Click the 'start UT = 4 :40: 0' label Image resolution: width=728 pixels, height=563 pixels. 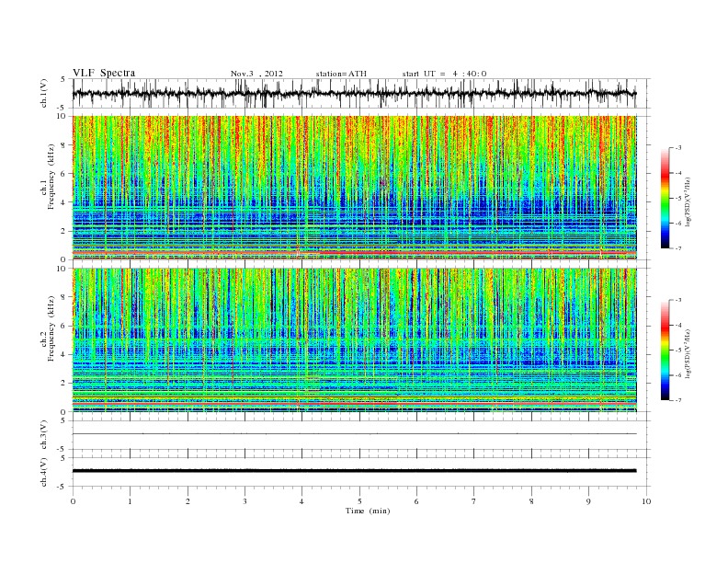pos(444,74)
